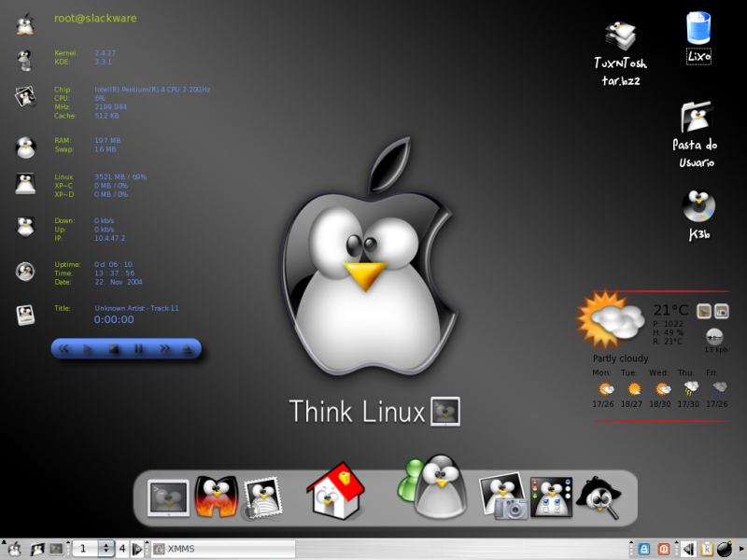
Task: Click the penguin icon beside Kernel info
Action: pos(25,61)
